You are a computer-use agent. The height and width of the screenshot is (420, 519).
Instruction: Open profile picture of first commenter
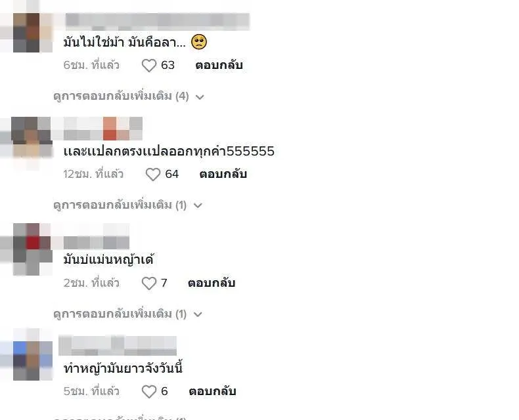(x=32, y=32)
